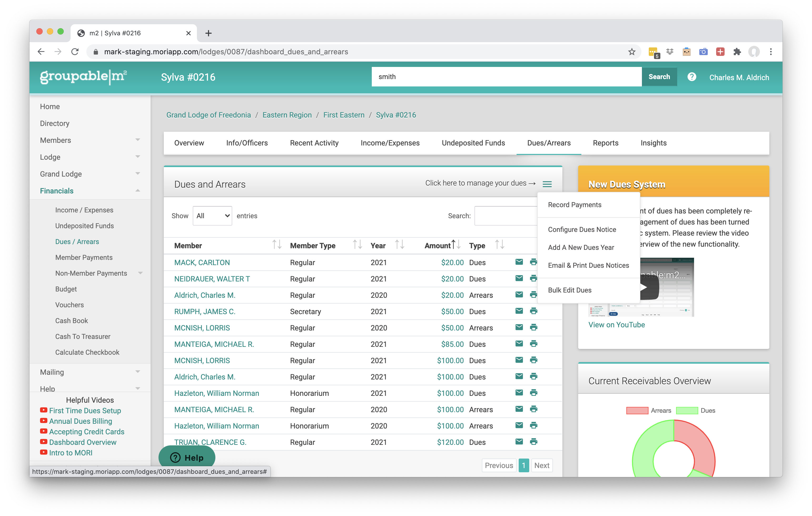Click email icon for TRUAN, CLARENCE G. row
Screen dimensions: 812x516
click(519, 441)
